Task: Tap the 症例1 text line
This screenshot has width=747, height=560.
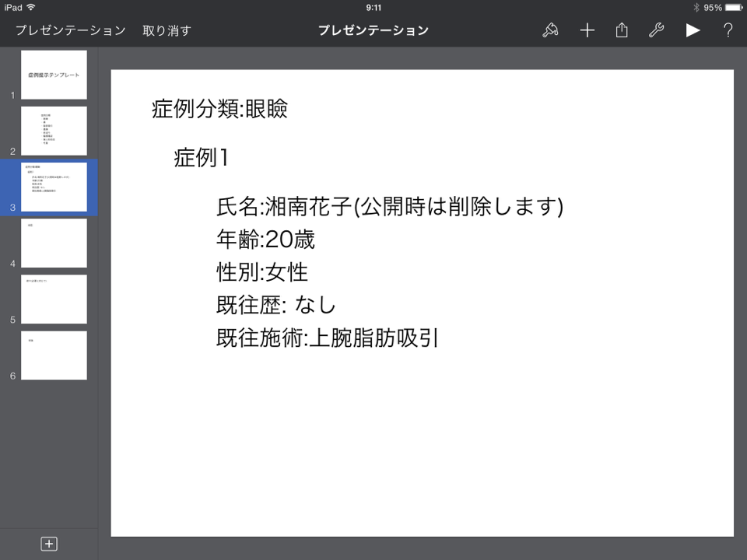Action: (x=201, y=158)
